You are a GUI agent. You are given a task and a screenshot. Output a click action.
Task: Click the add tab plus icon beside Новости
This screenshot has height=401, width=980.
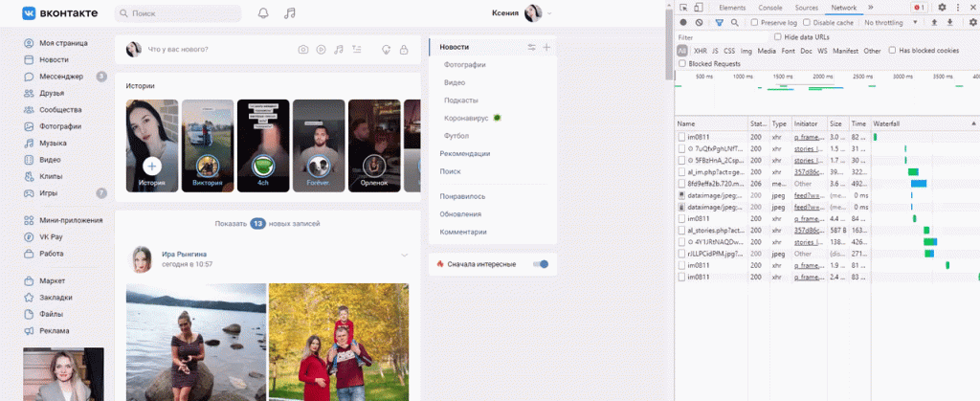click(x=546, y=47)
